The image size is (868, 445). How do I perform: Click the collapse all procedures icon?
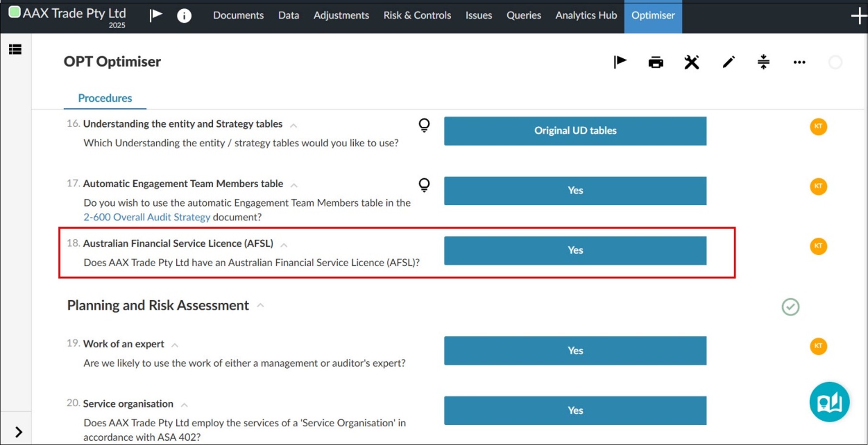763,62
